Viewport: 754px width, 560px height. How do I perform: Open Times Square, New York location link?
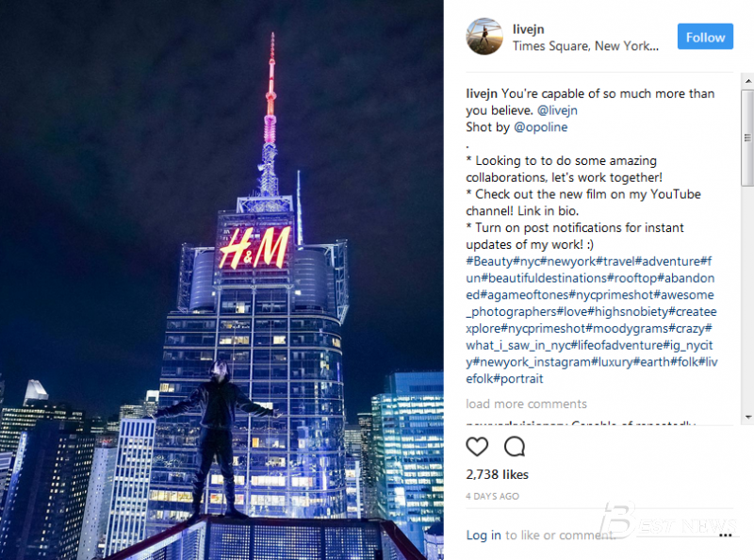(x=585, y=46)
